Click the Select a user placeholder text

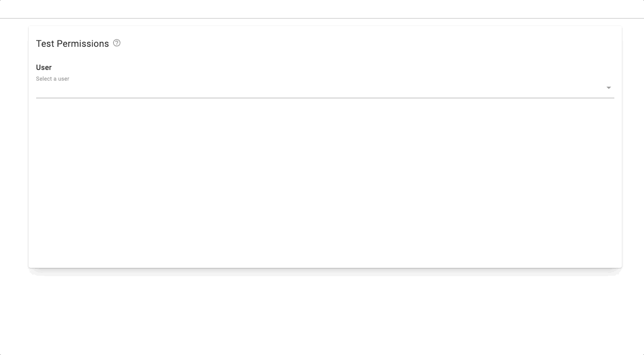(52, 79)
